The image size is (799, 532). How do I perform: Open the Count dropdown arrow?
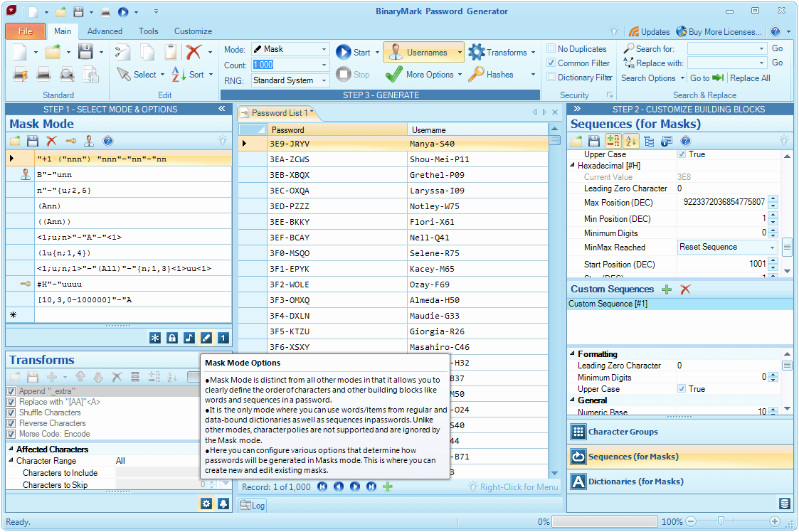coord(324,65)
